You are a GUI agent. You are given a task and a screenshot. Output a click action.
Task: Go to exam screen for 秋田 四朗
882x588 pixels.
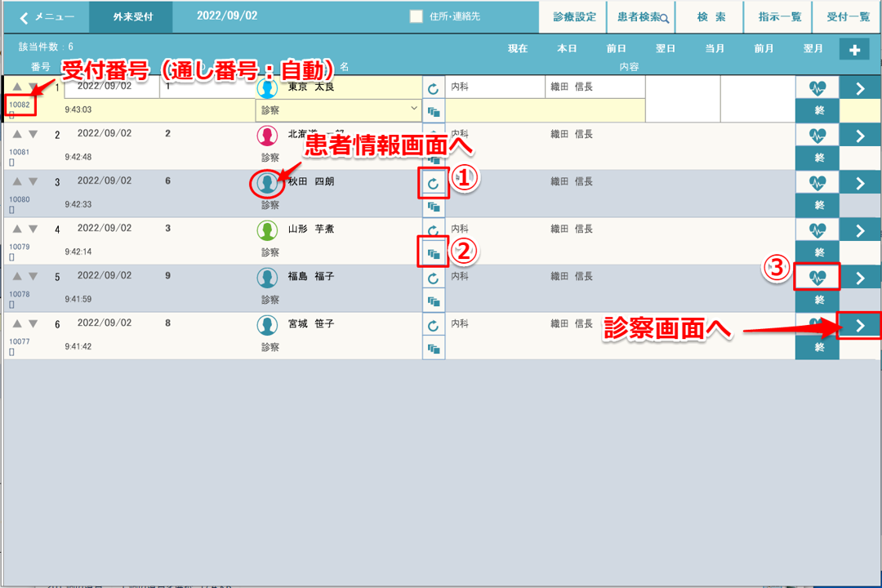point(860,183)
